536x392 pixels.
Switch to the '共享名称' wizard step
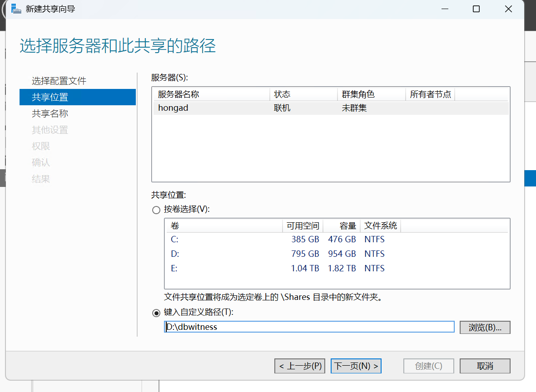[x=50, y=114]
